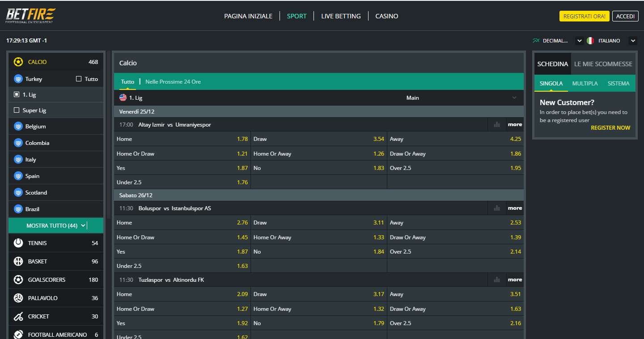Check the Super Lig checkbox
Screen dimensions: 644x339
tap(17, 110)
